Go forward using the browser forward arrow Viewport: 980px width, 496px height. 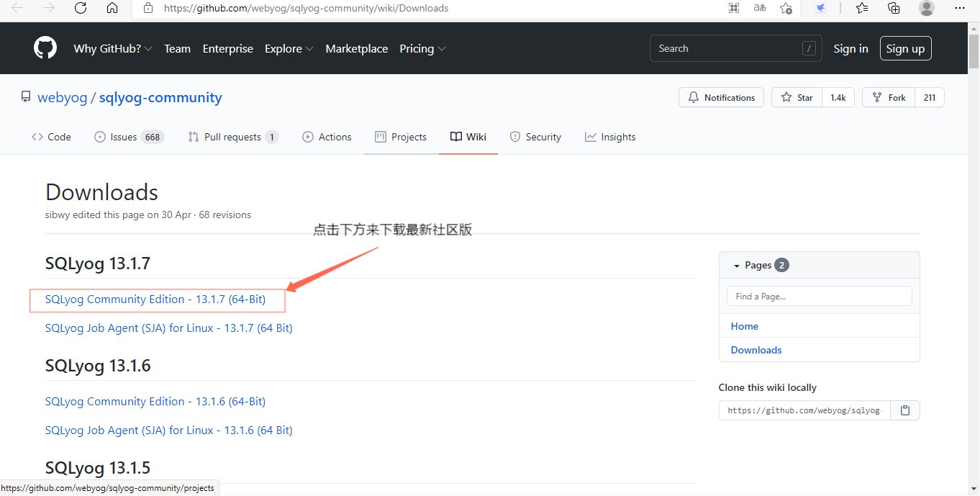49,8
